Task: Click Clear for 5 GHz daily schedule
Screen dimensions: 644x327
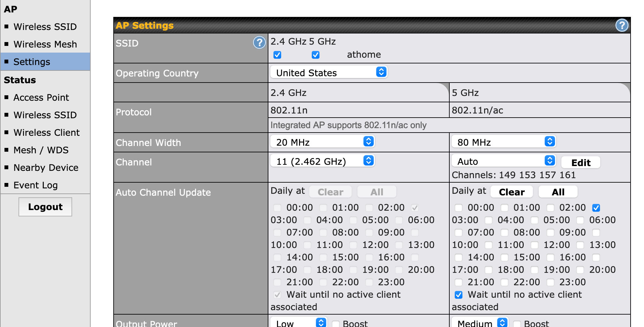Action: point(512,192)
